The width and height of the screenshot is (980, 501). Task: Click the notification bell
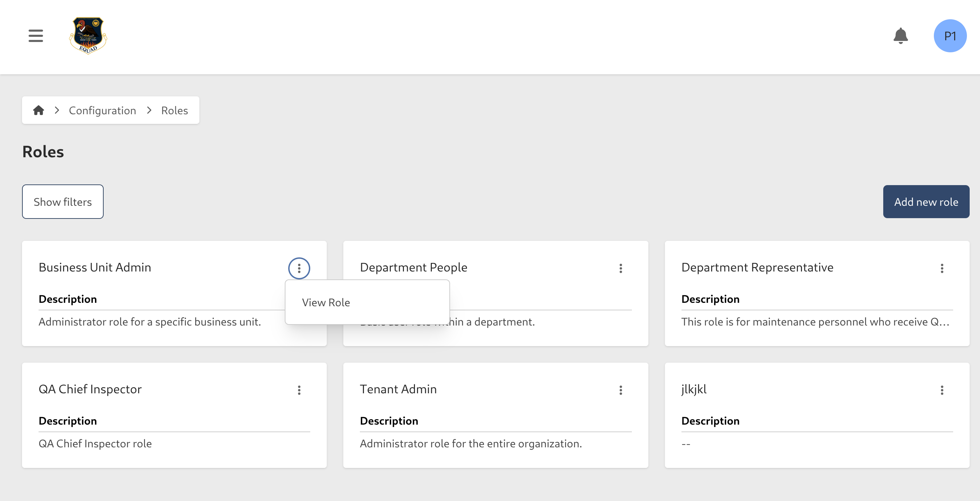point(900,36)
